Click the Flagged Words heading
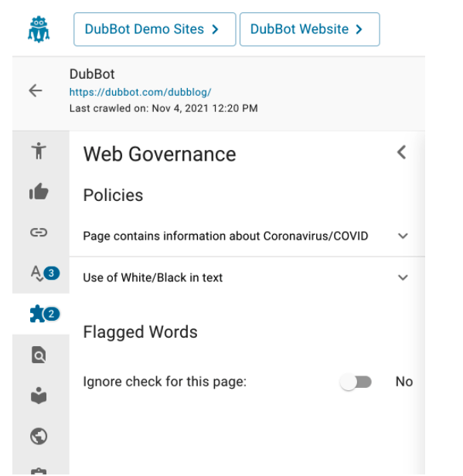The height and width of the screenshot is (476, 463). [140, 331]
